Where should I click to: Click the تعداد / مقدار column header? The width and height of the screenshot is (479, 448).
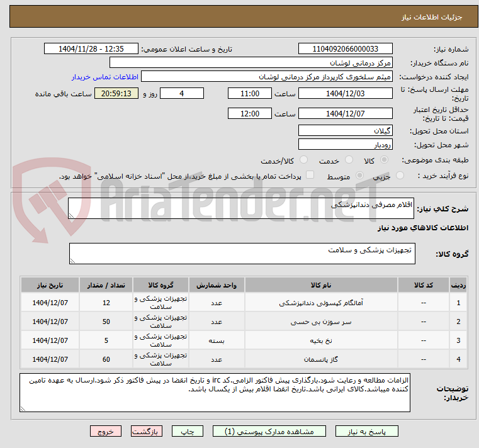[106, 285]
